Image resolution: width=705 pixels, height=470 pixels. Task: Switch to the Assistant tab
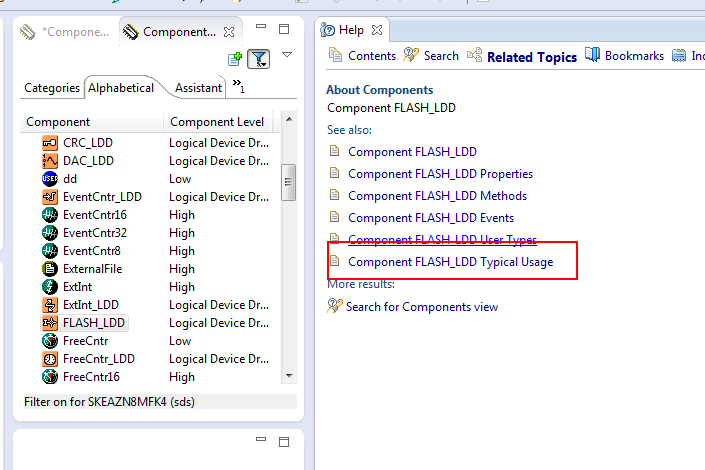198,88
